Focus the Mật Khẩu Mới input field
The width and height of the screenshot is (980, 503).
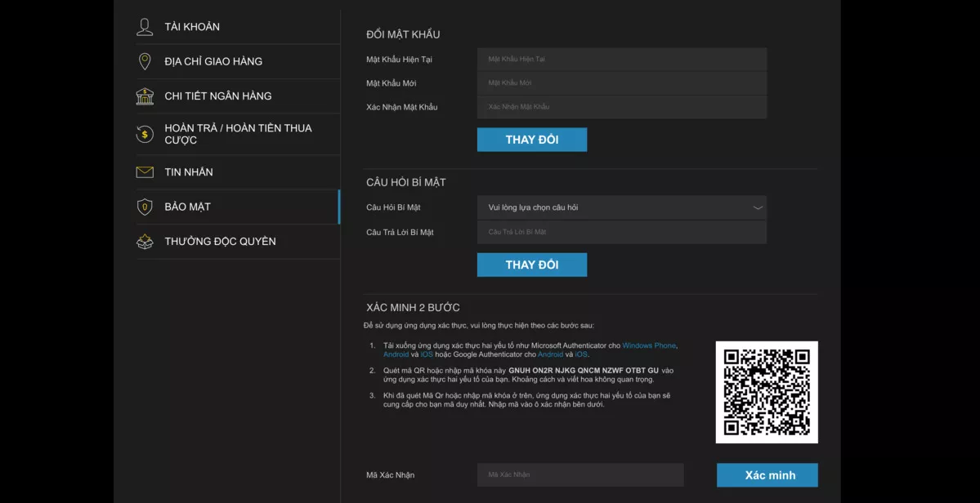pos(621,82)
